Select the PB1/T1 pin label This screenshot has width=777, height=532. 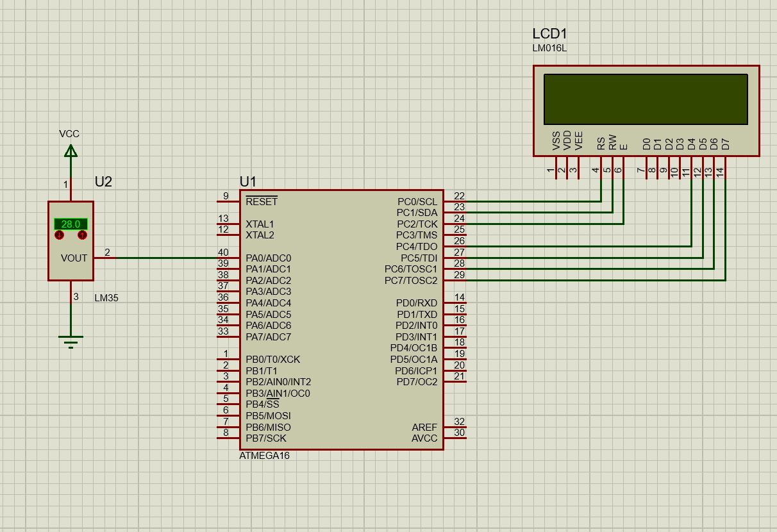pos(262,371)
